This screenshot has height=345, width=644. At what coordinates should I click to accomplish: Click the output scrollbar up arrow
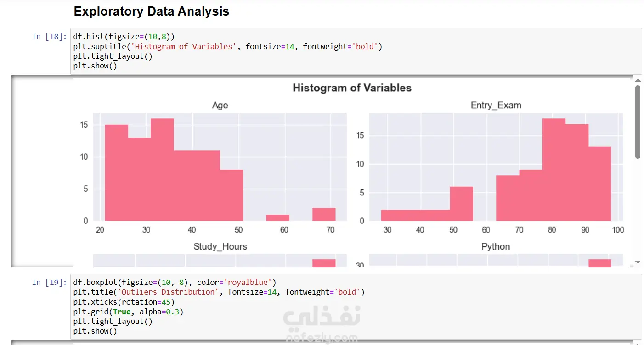point(637,80)
